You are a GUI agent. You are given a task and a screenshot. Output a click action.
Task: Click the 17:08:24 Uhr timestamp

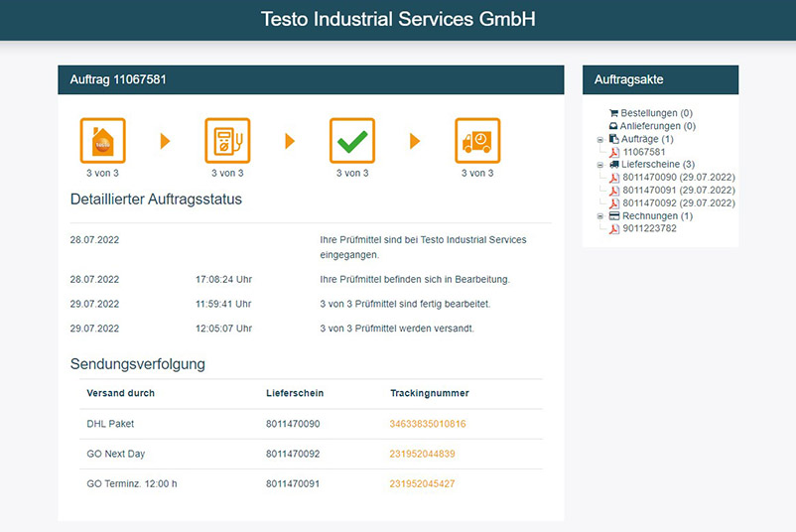[224, 279]
